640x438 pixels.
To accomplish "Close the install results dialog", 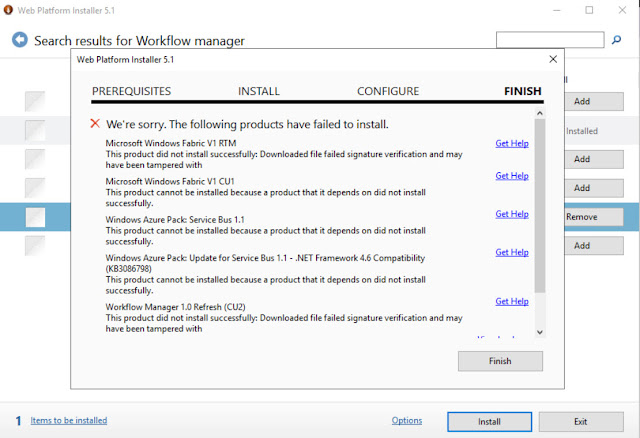I will 553,60.
